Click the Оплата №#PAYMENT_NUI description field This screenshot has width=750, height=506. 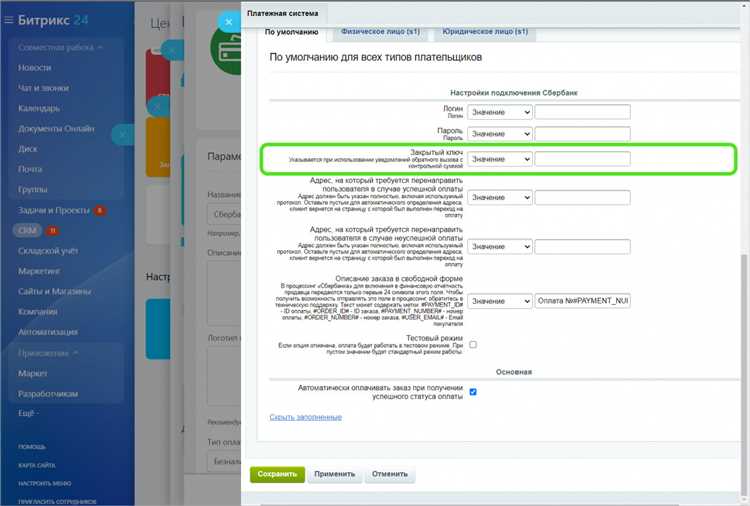point(582,301)
